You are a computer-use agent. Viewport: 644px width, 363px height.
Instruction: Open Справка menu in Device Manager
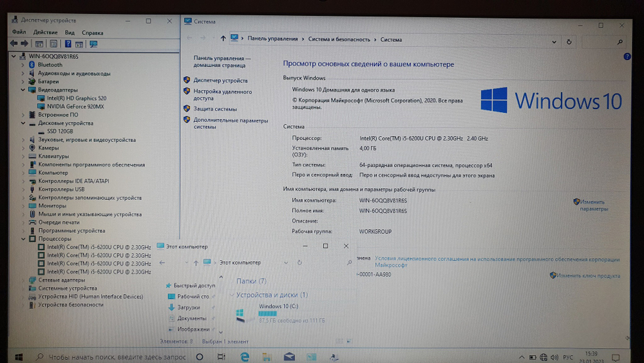92,32
